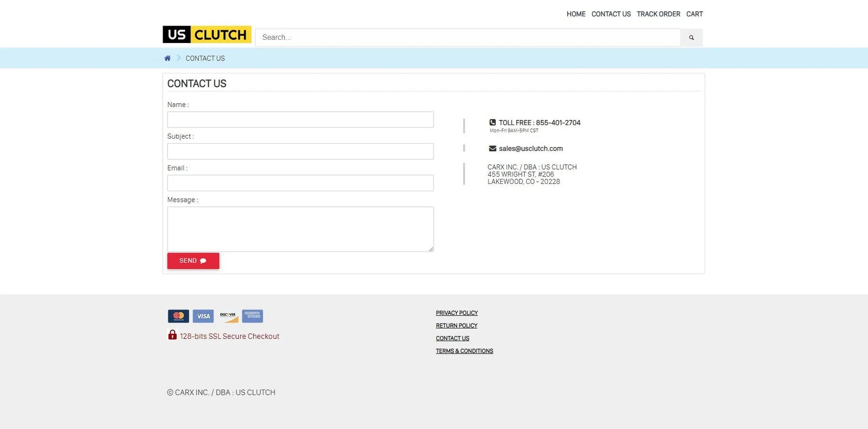Click the envelope icon beside sales email

(492, 148)
